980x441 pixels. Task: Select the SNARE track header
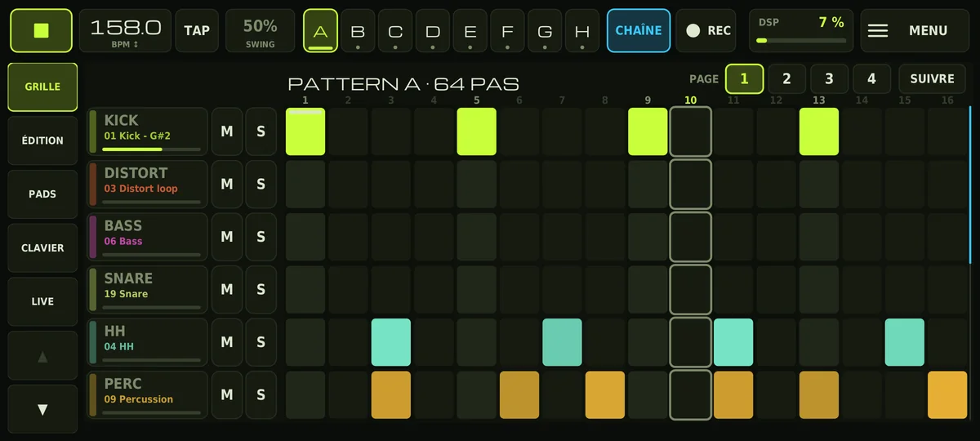(148, 289)
